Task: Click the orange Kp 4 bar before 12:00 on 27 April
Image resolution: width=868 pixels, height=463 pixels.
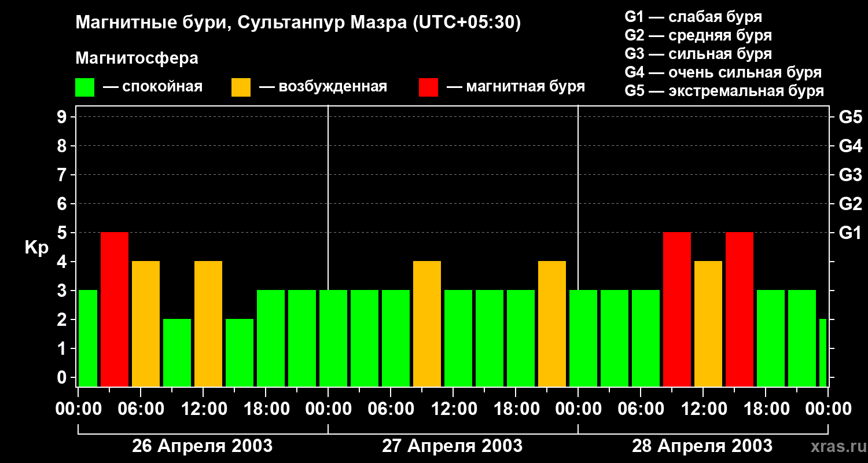Action: coord(427,324)
